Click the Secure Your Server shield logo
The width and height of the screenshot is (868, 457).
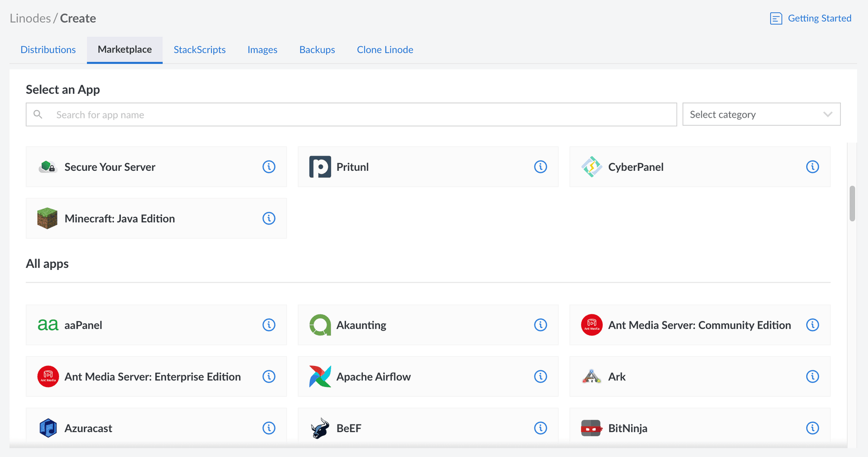(48, 167)
